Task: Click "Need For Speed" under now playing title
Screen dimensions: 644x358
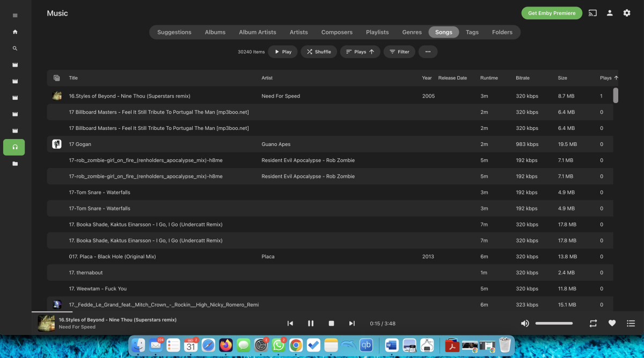Action: (x=77, y=327)
